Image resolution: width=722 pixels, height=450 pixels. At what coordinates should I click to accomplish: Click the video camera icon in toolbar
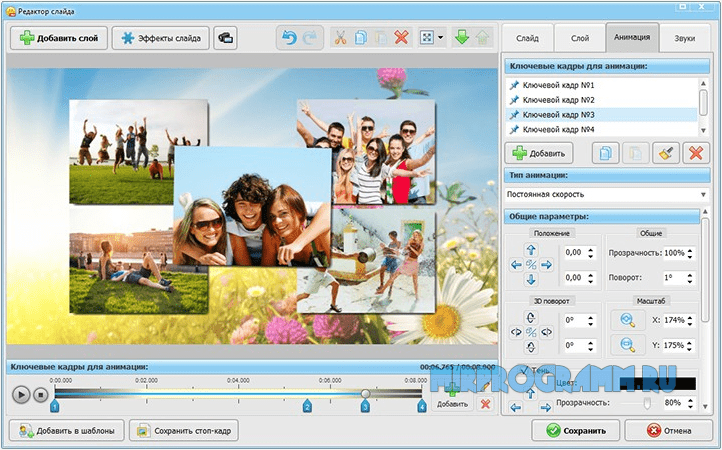[x=226, y=38]
